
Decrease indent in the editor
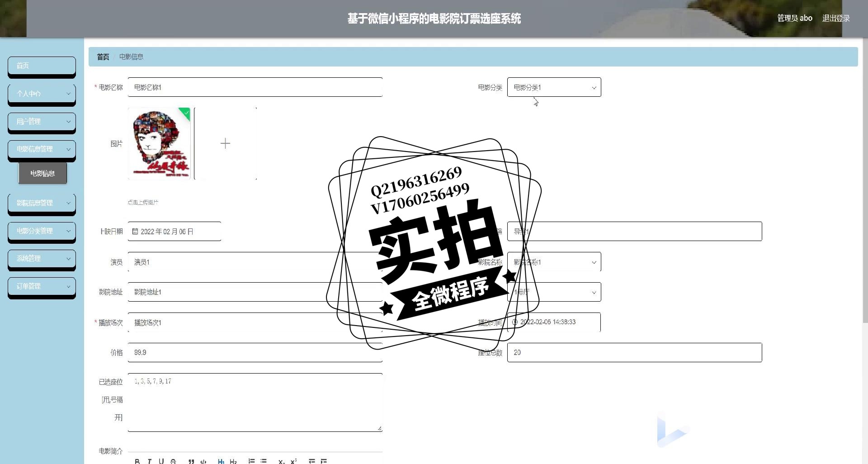(x=311, y=461)
